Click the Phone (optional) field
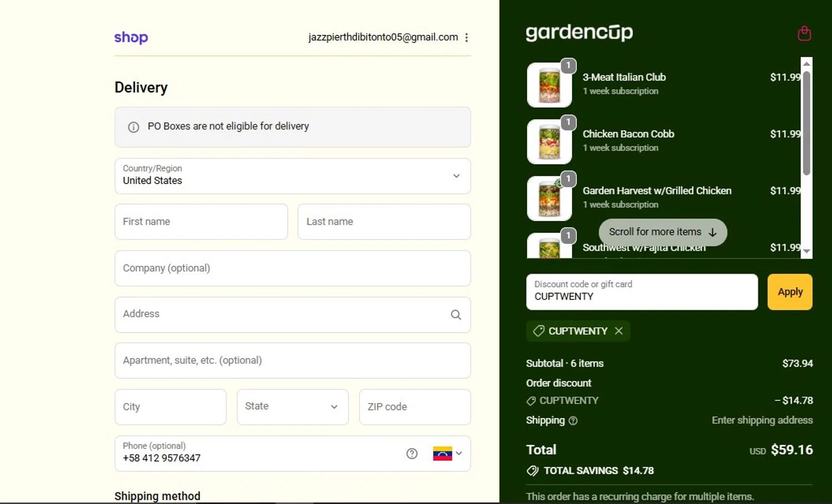This screenshot has width=832, height=504. [293, 454]
